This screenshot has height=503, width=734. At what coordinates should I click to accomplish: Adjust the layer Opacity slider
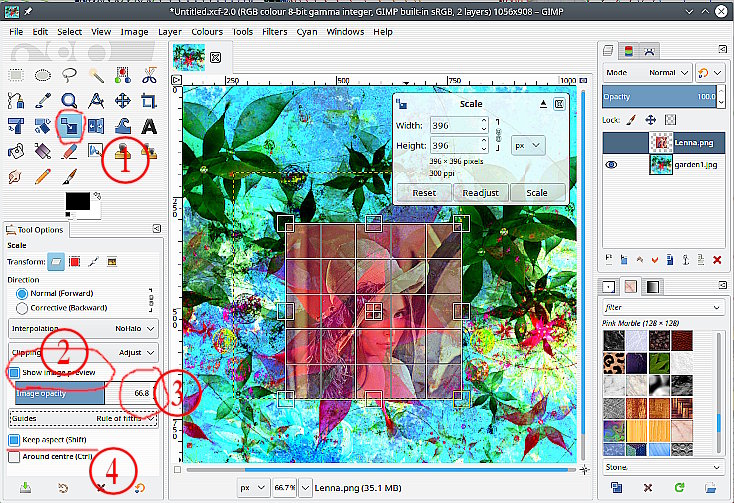pos(660,97)
